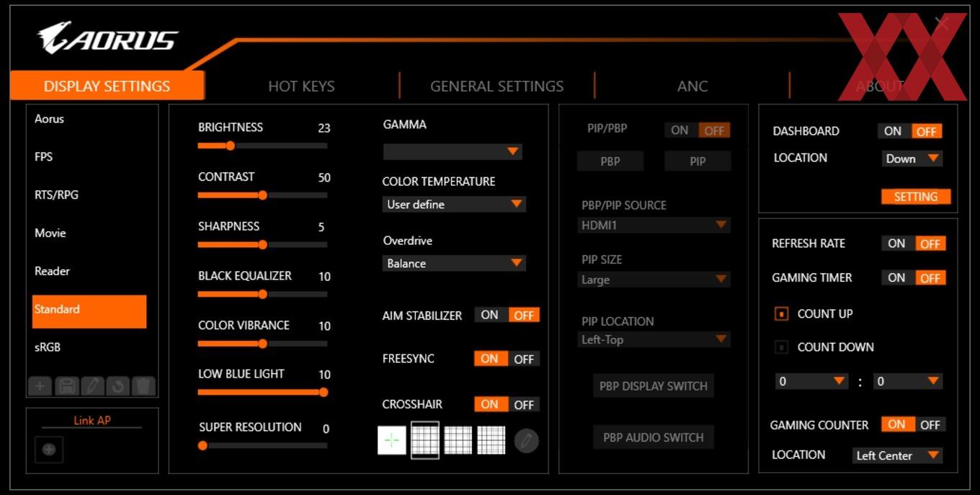The image size is (980, 495).
Task: Click the PIP mode button
Action: pos(698,161)
